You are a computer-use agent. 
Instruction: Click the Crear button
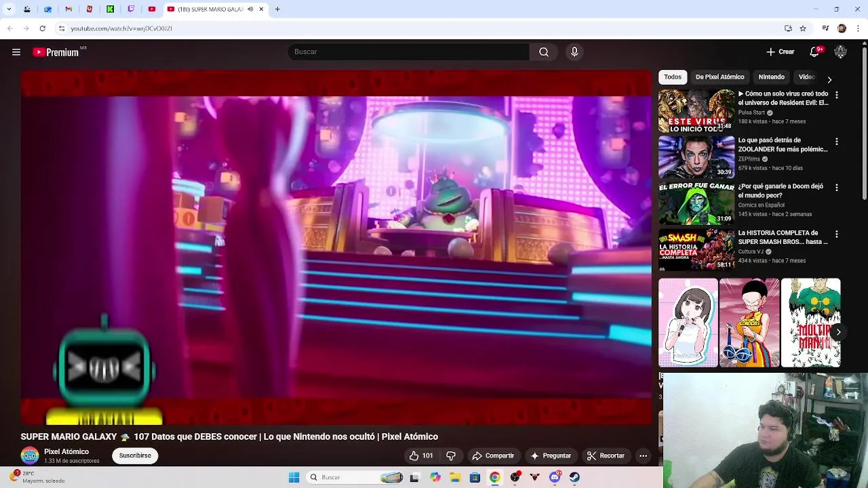780,52
